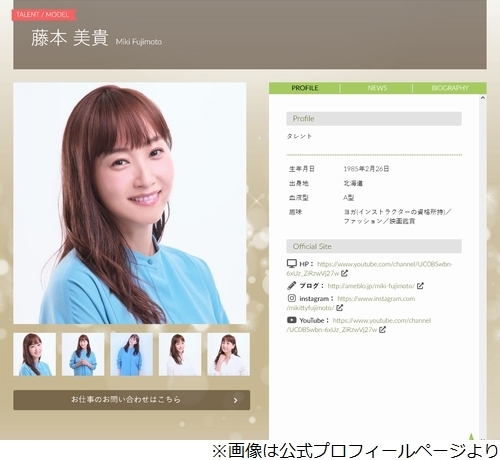Click the pencil blog icon
The image size is (500, 460).
(291, 286)
